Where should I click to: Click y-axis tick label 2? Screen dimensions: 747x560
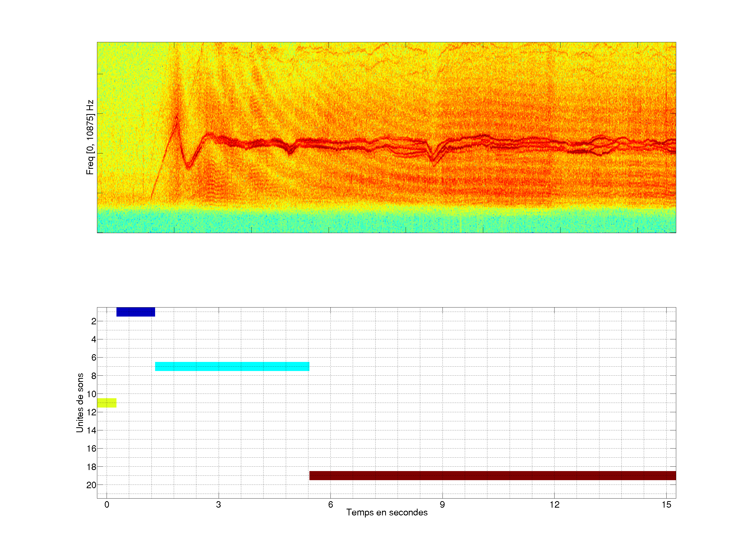[x=94, y=321]
